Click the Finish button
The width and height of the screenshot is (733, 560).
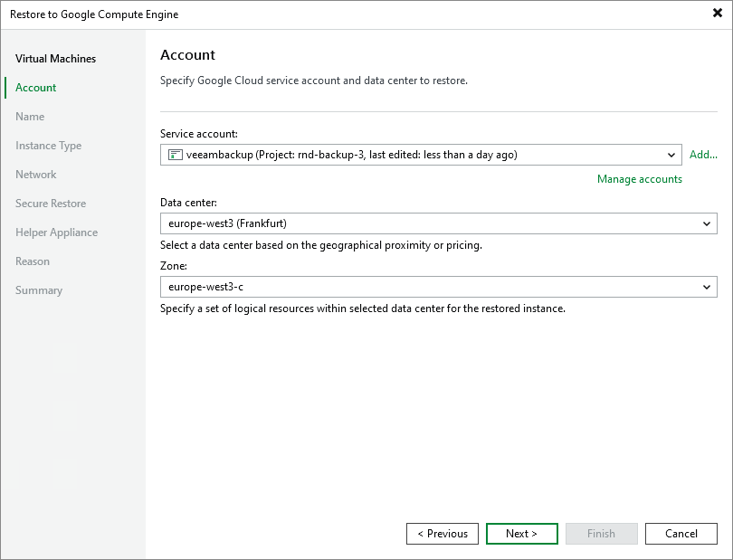click(x=601, y=534)
